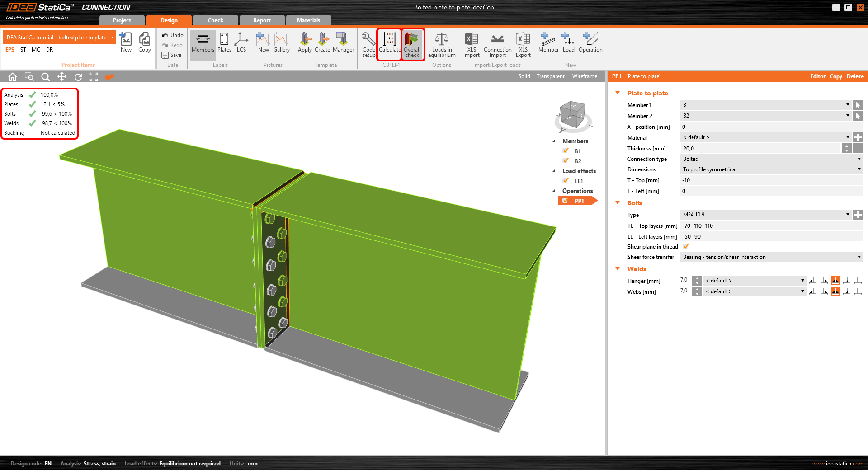Open the Connection Import tool
The width and height of the screenshot is (868, 470).
[497, 44]
